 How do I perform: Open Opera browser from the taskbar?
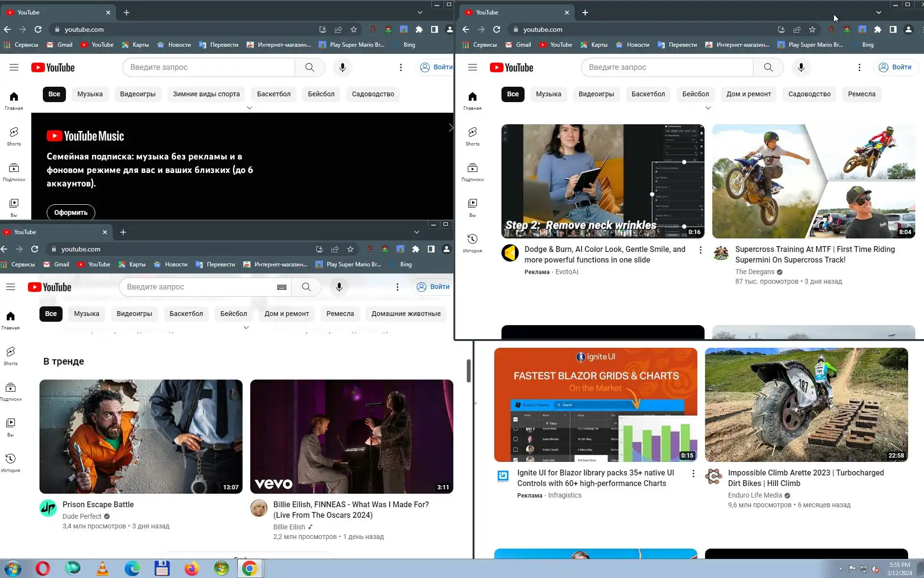(x=42, y=568)
